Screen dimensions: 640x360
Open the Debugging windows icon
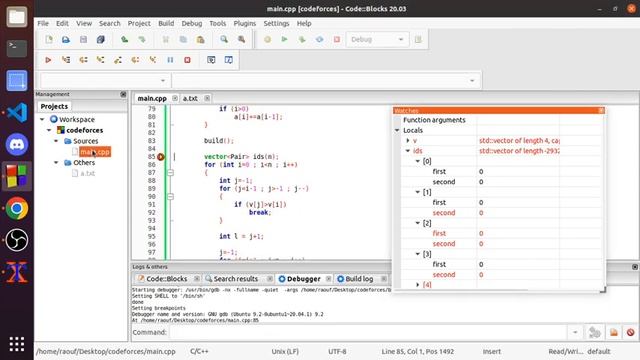click(211, 60)
